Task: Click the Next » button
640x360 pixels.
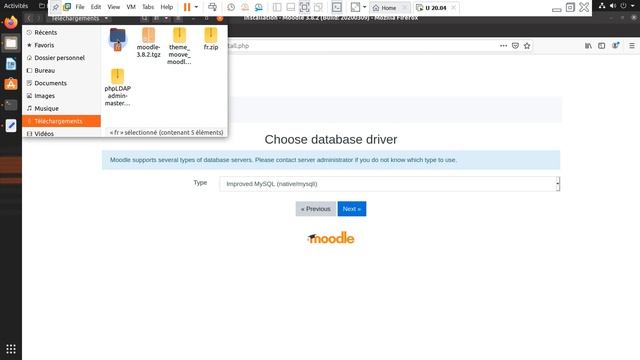Action: 352,209
